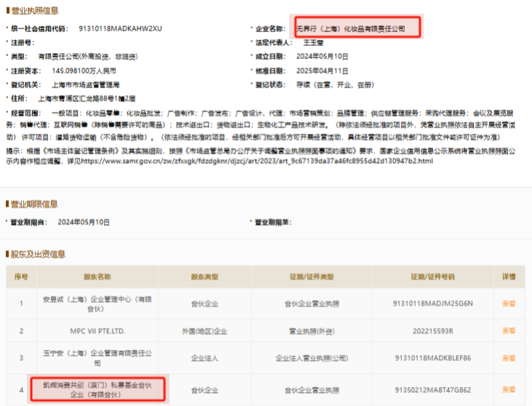Click the 营业期限至 label
Screen dimensions: 532x406
point(273,222)
